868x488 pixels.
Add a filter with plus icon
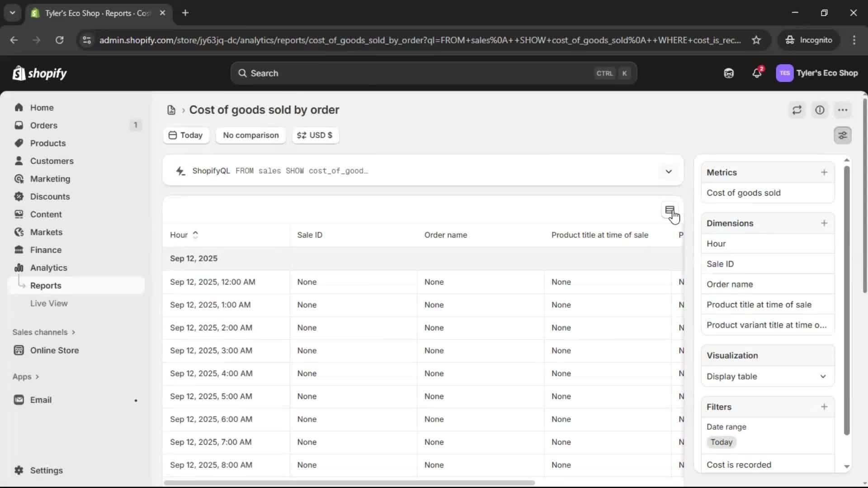824,407
